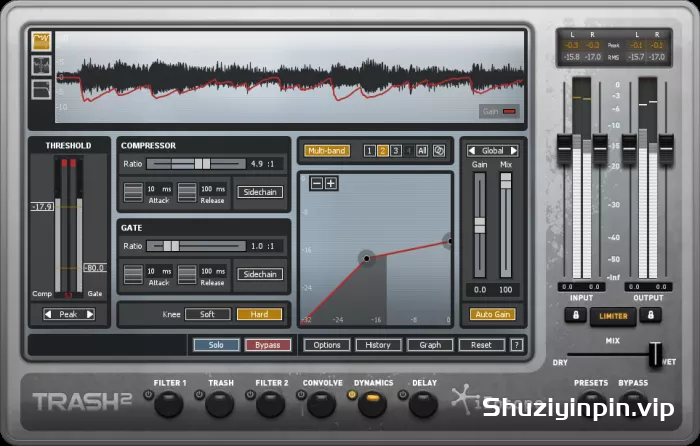
Task: Zoom in the curve graph with plus
Action: pyautogui.click(x=331, y=183)
